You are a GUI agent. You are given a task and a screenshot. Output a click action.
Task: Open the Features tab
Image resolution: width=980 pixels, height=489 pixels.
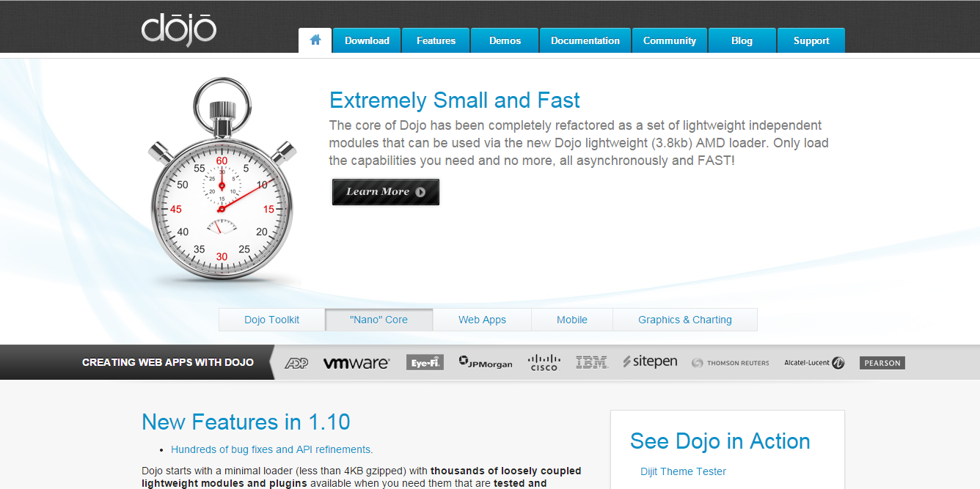point(436,40)
